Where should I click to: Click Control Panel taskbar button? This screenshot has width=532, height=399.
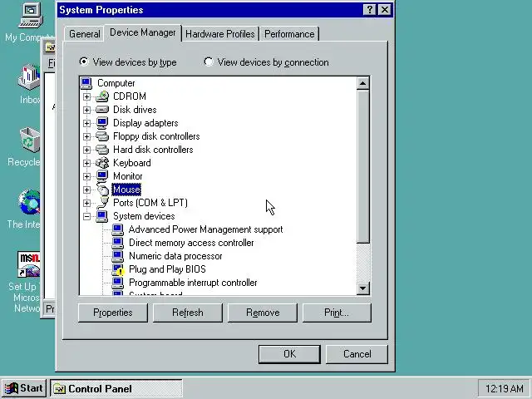(x=116, y=388)
